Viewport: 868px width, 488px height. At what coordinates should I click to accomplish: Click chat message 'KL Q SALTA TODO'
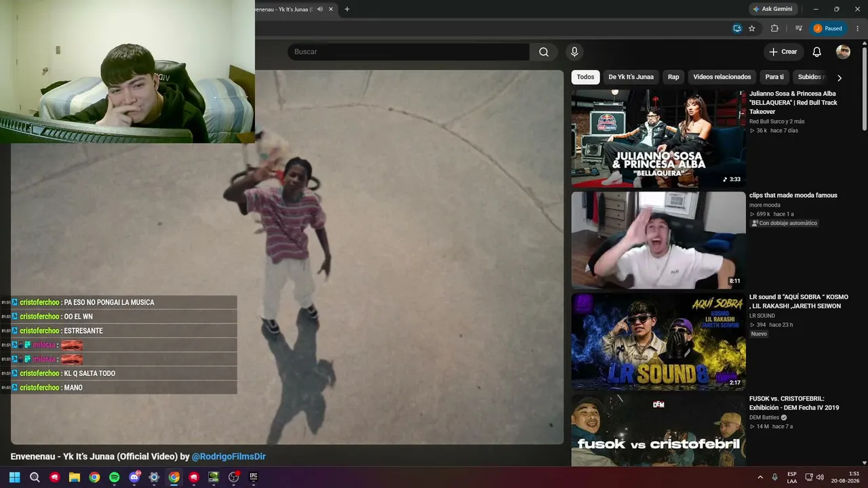tap(90, 373)
